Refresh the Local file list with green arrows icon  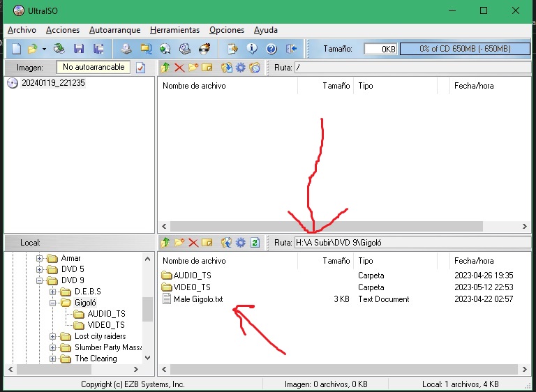[255, 243]
